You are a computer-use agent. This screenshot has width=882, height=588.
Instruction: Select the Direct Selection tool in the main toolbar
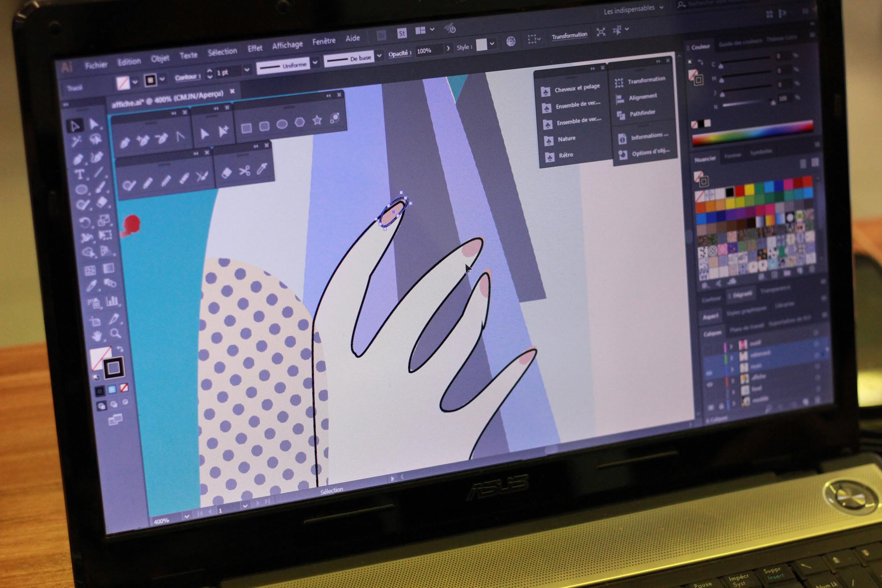tap(93, 124)
